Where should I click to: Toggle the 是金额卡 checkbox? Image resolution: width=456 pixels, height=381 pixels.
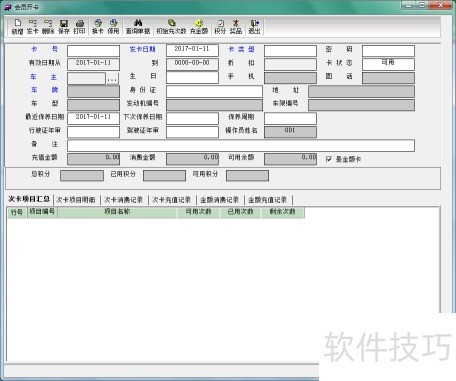[329, 159]
